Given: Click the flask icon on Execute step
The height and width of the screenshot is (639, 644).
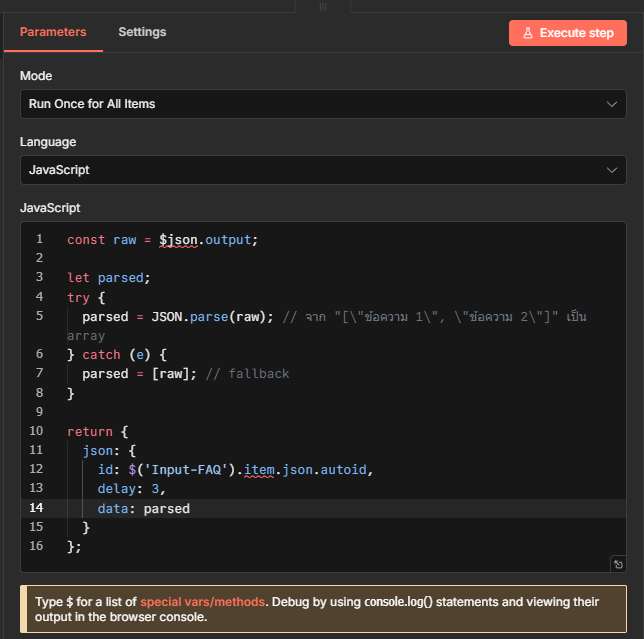Looking at the screenshot, I should point(527,33).
